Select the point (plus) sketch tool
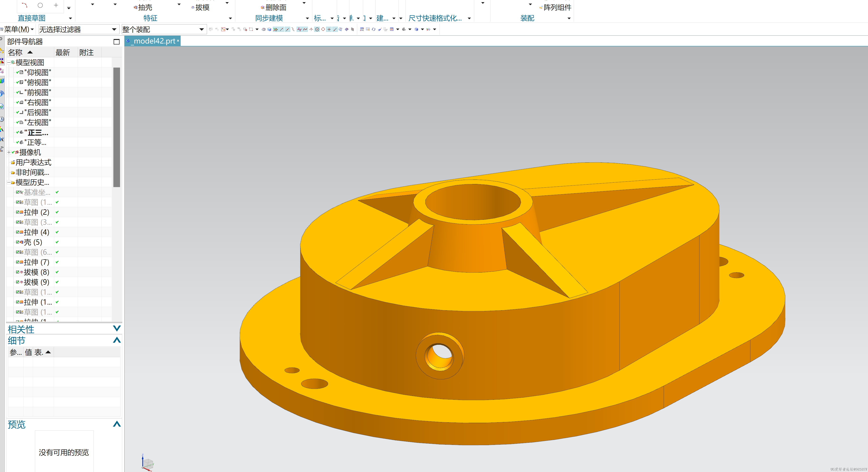 pyautogui.click(x=56, y=5)
